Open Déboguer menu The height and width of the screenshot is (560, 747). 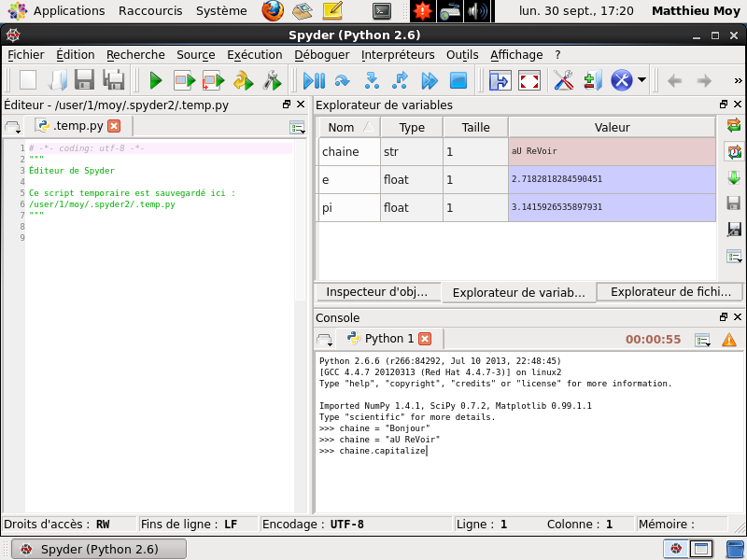pyautogui.click(x=321, y=55)
